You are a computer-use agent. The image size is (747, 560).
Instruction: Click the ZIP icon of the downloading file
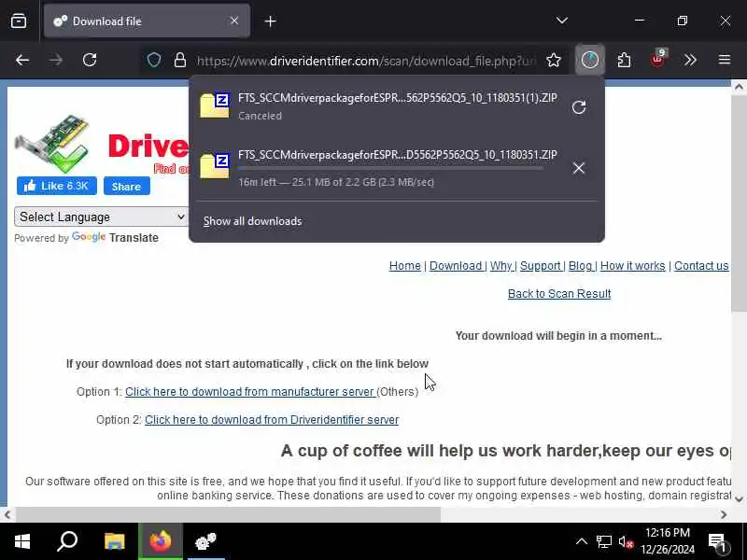coord(215,165)
